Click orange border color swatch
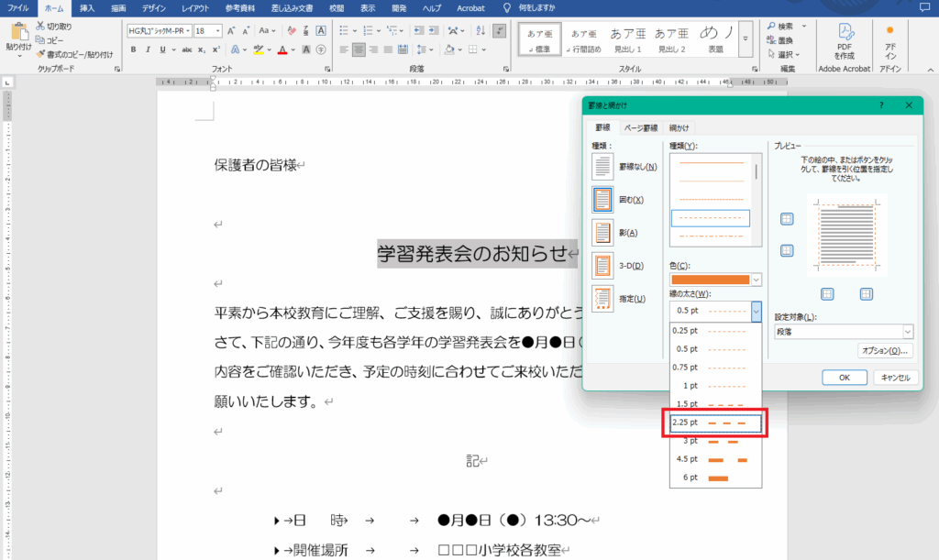939x560 pixels. tap(711, 280)
